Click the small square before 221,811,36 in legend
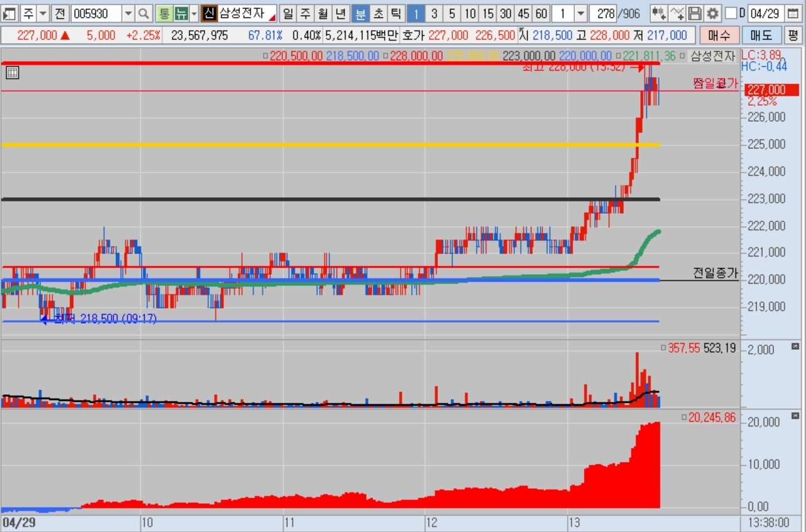 618,56
